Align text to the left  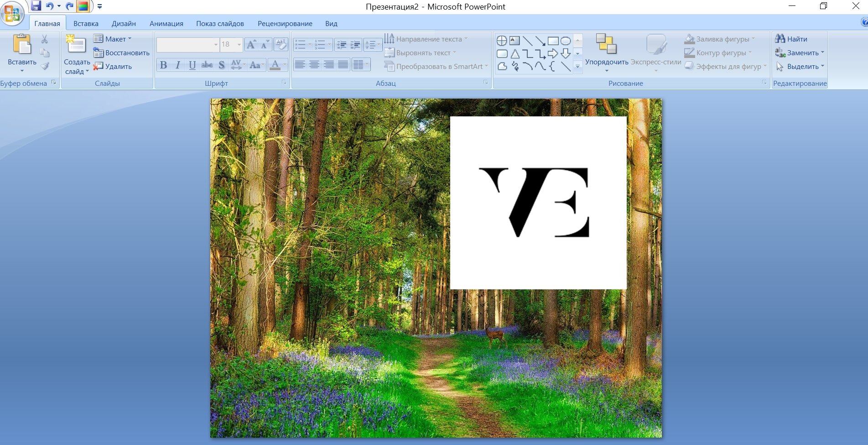point(300,65)
